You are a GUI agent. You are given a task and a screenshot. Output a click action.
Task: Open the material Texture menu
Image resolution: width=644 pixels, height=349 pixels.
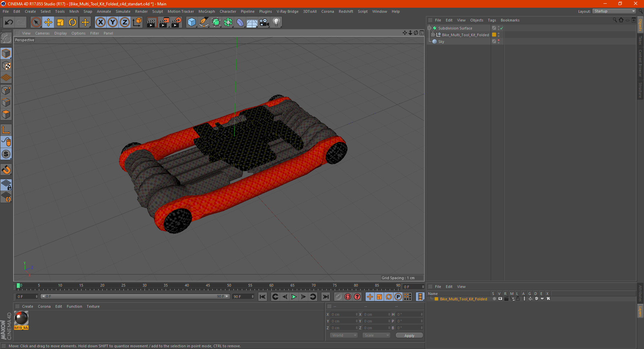[93, 306]
